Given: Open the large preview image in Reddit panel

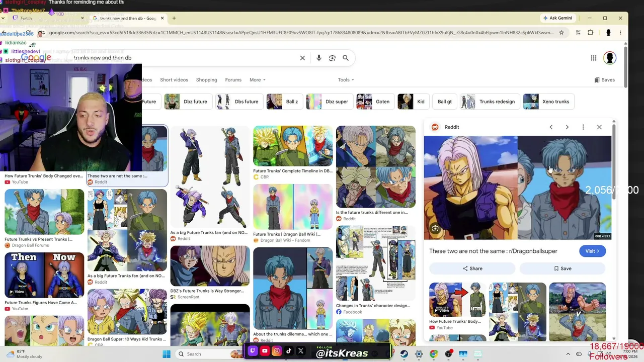Looking at the screenshot, I should tap(518, 188).
